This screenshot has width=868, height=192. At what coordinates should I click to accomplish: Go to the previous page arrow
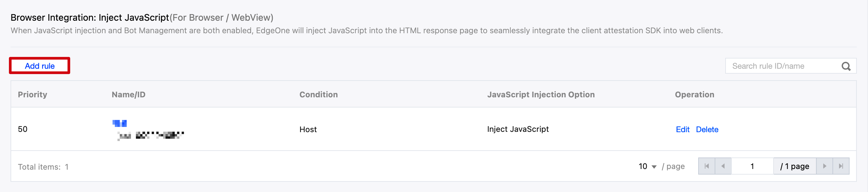tap(723, 166)
